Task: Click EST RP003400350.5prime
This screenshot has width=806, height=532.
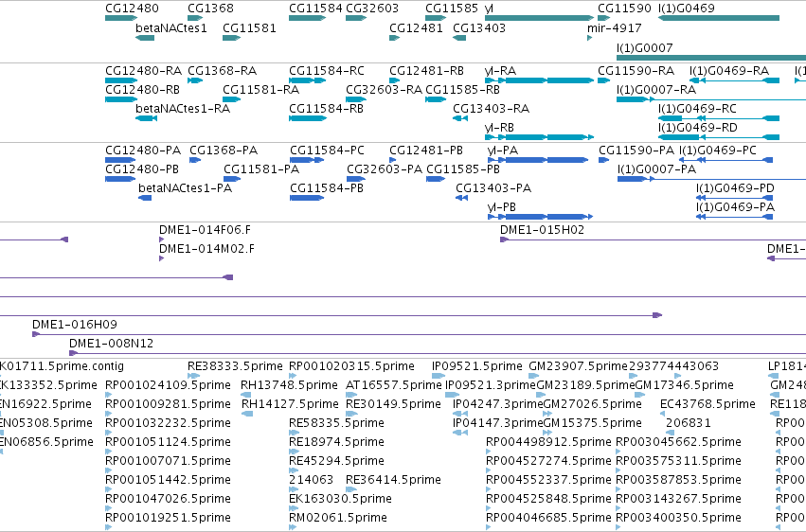Action: coord(678,518)
